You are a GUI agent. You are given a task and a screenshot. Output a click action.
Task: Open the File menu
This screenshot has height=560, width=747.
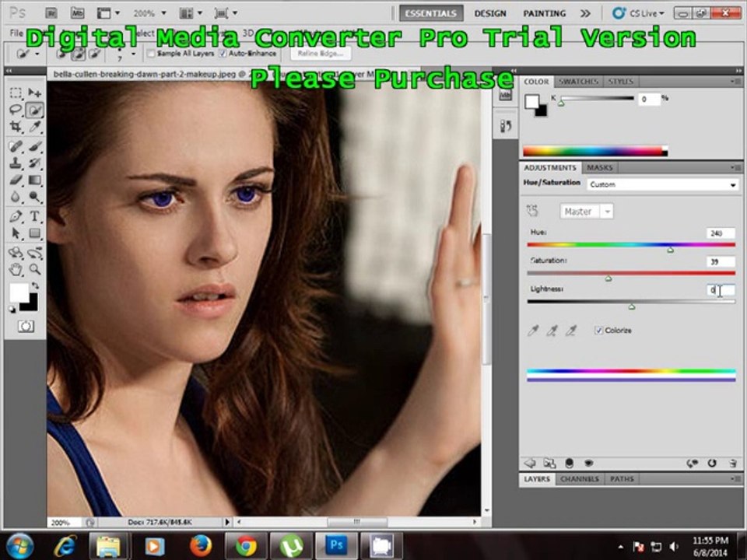[16, 33]
